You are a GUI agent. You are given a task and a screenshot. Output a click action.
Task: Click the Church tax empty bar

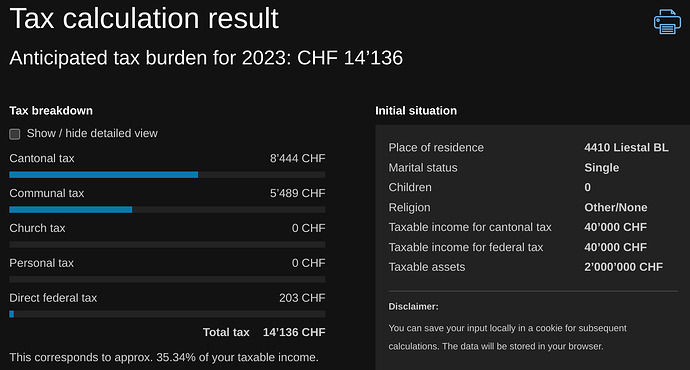tap(167, 244)
